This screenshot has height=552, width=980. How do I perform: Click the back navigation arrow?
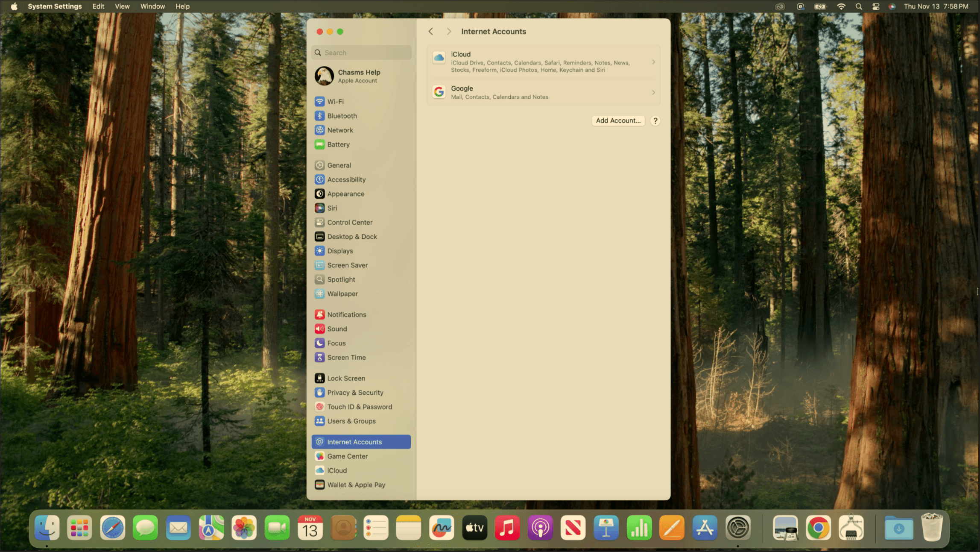pos(431,32)
